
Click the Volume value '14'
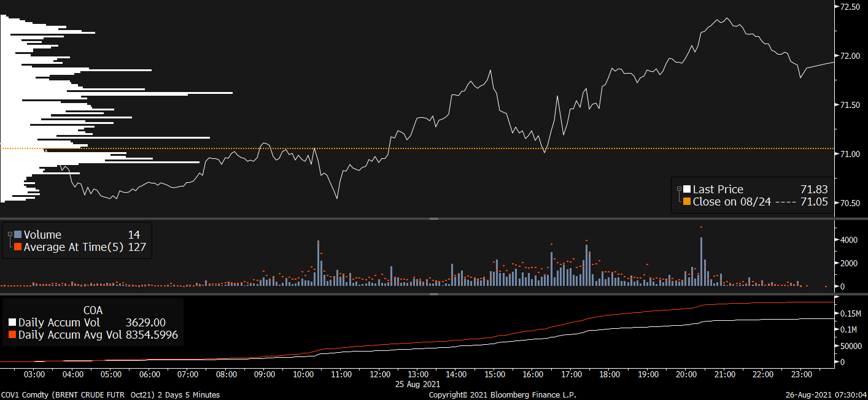click(x=134, y=234)
